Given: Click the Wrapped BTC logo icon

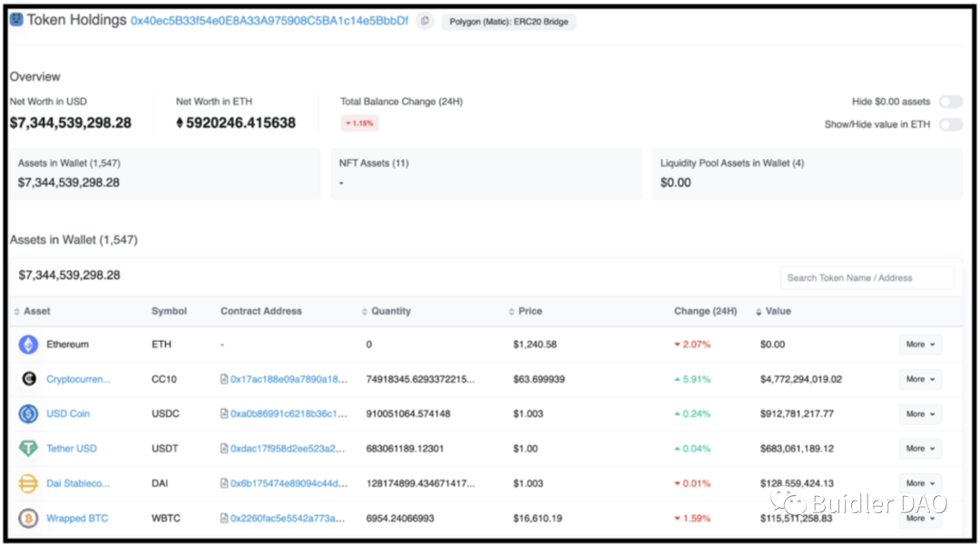Looking at the screenshot, I should (x=29, y=518).
